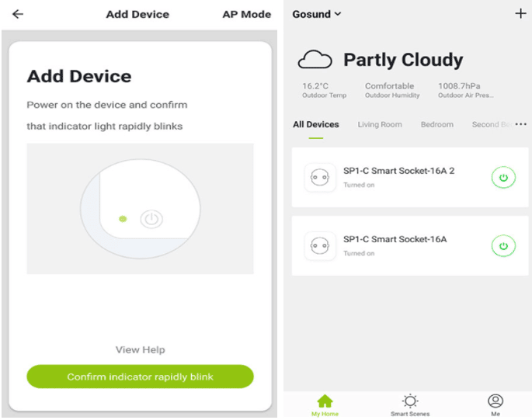Select the Add Device header title
532x420 pixels.
[137, 14]
